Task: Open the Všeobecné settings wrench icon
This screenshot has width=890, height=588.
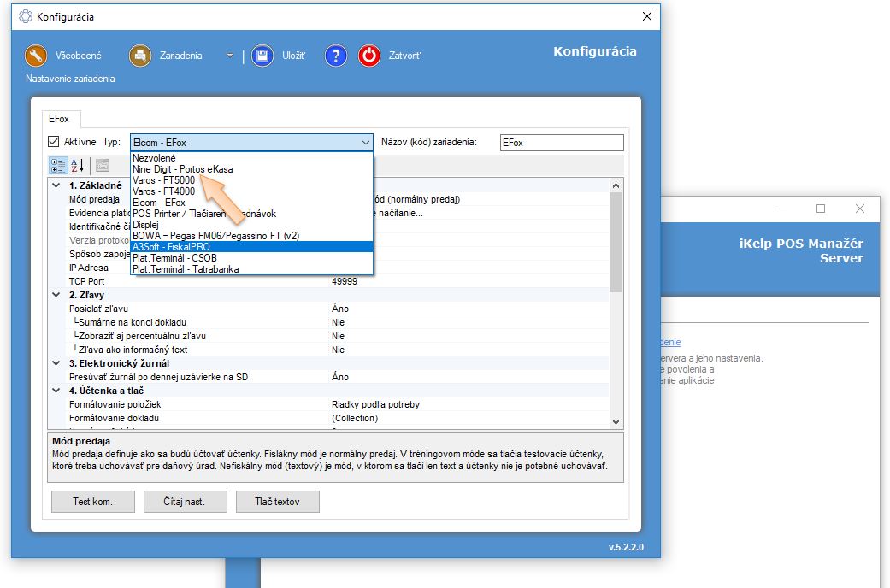Action: click(x=36, y=56)
